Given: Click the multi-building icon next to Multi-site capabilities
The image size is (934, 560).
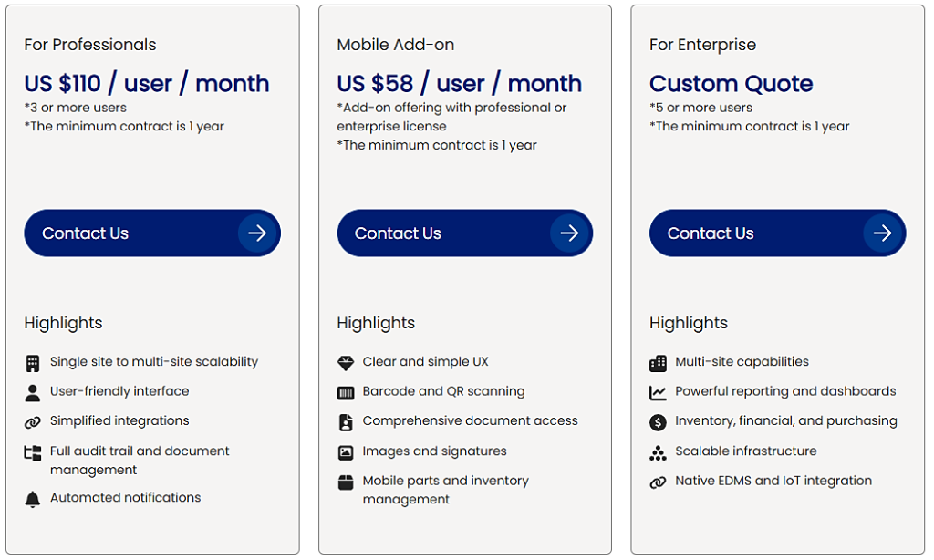Looking at the screenshot, I should click(658, 361).
